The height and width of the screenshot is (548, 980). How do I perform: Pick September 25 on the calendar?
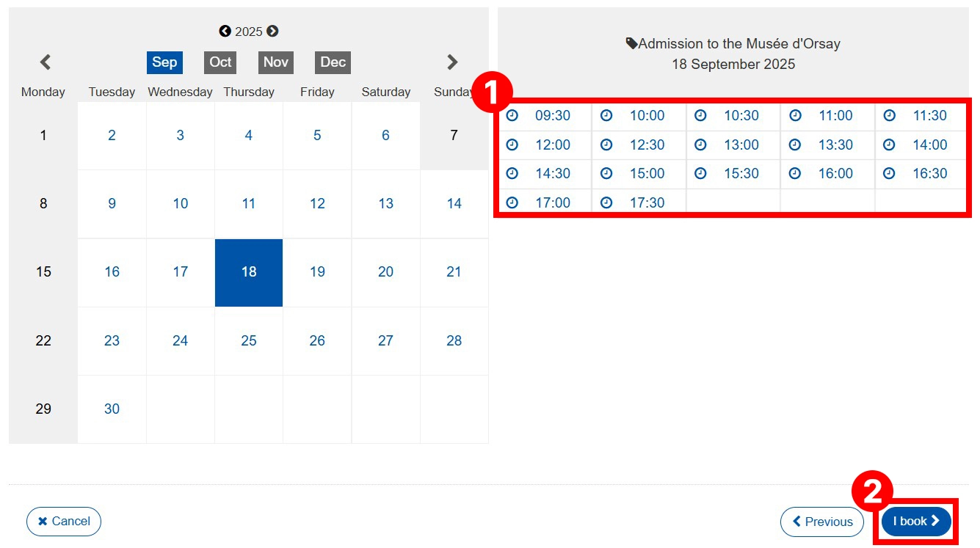coord(249,340)
